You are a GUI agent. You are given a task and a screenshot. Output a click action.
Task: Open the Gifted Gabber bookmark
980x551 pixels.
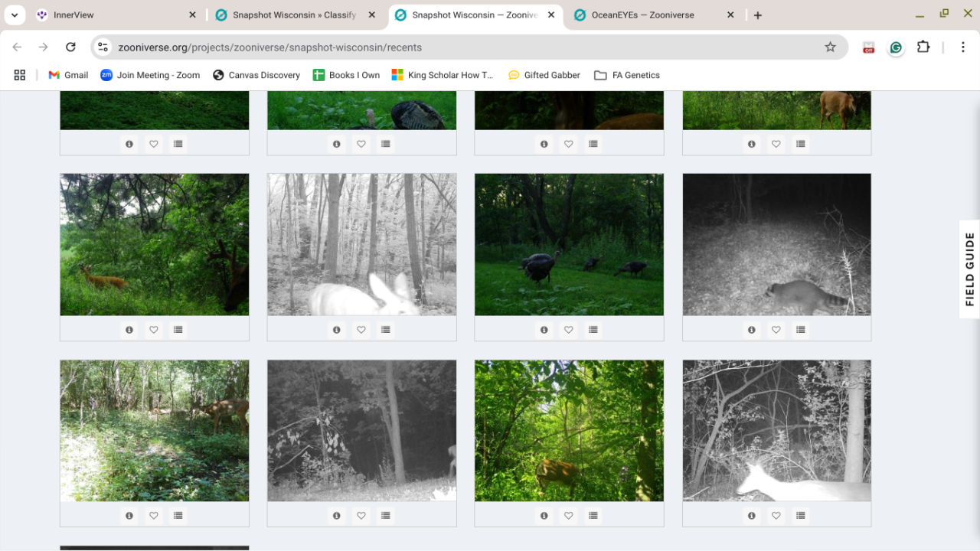point(544,75)
